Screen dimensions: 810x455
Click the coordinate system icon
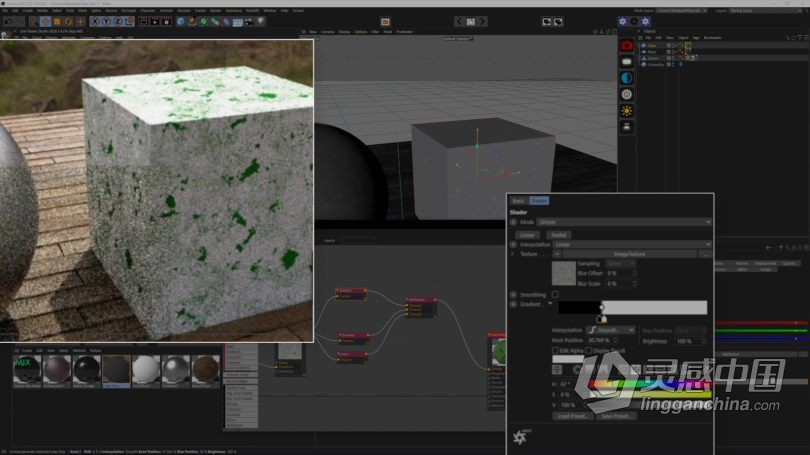click(129, 22)
